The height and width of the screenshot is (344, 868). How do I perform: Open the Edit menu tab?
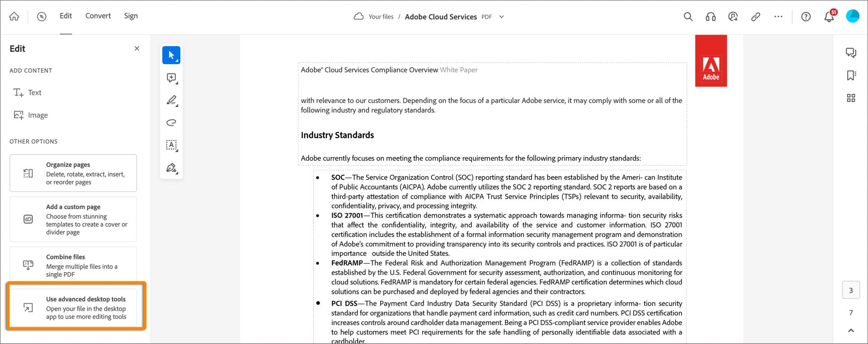point(66,16)
